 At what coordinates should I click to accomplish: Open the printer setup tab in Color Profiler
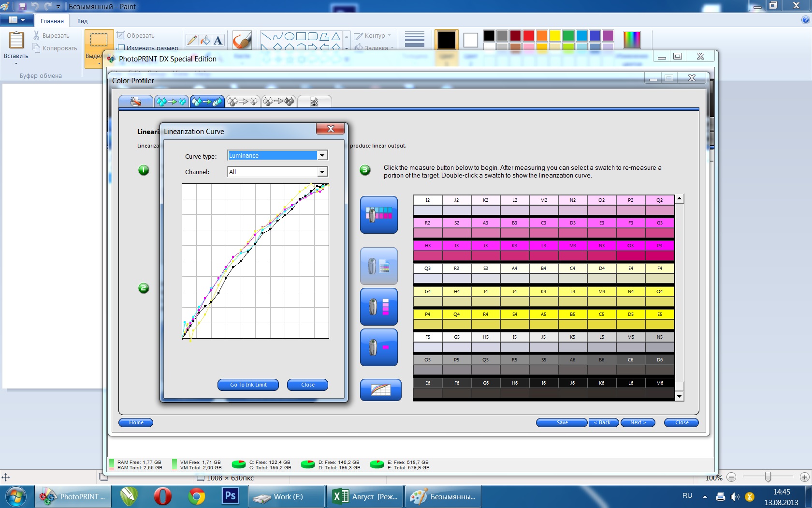tap(136, 101)
